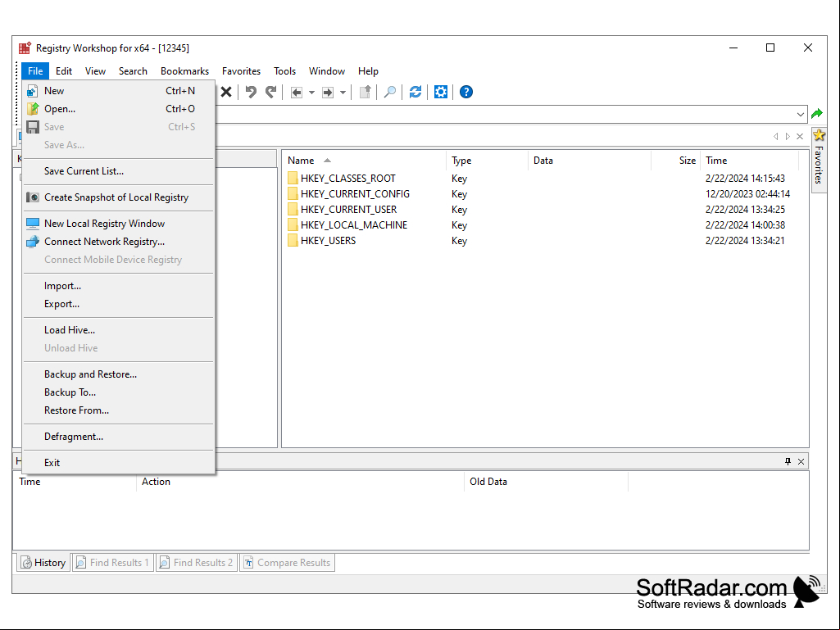Close the History panel
The width and height of the screenshot is (840, 630).
point(801,461)
